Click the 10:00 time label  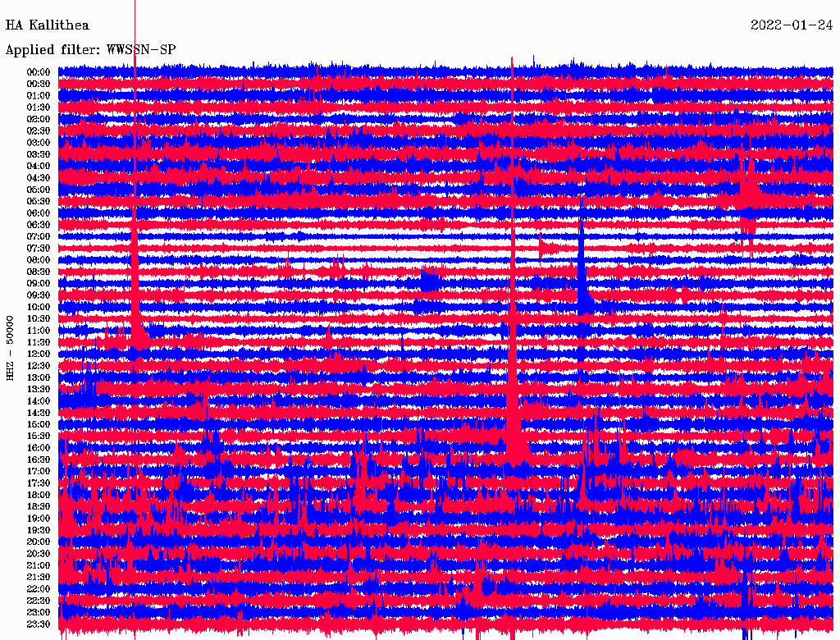(x=38, y=307)
